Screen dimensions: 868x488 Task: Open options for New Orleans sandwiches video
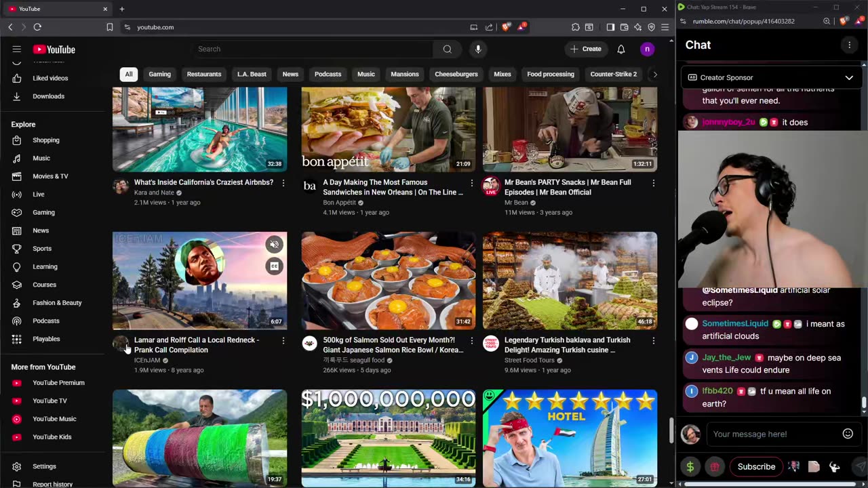click(472, 183)
